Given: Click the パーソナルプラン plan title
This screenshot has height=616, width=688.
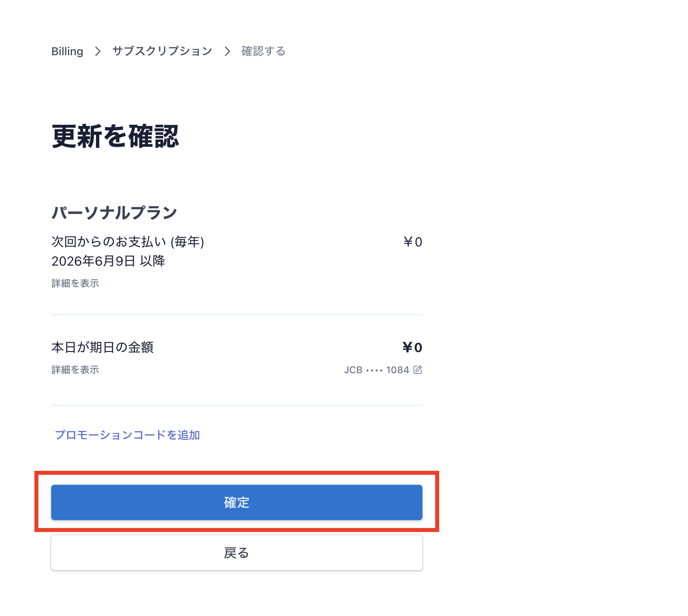Looking at the screenshot, I should coord(114,212).
